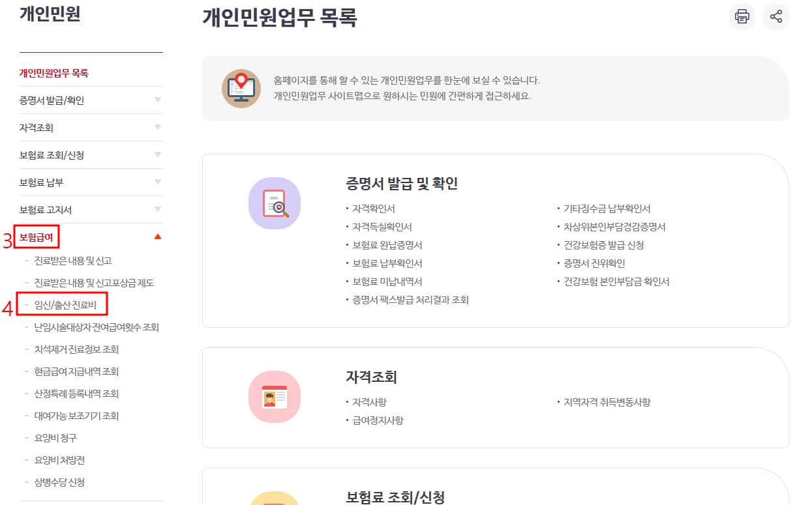Click 자격사항 link
This screenshot has height=505, width=812.
(369, 402)
